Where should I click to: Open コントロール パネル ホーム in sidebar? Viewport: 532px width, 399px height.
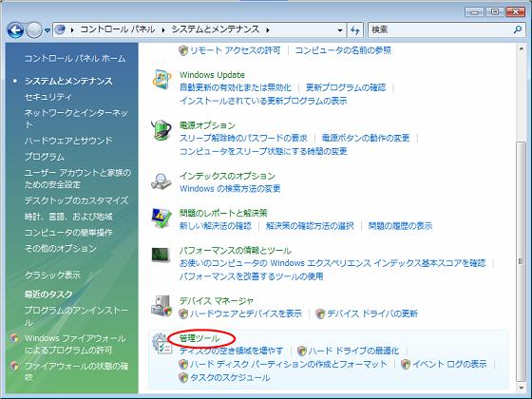[x=75, y=59]
